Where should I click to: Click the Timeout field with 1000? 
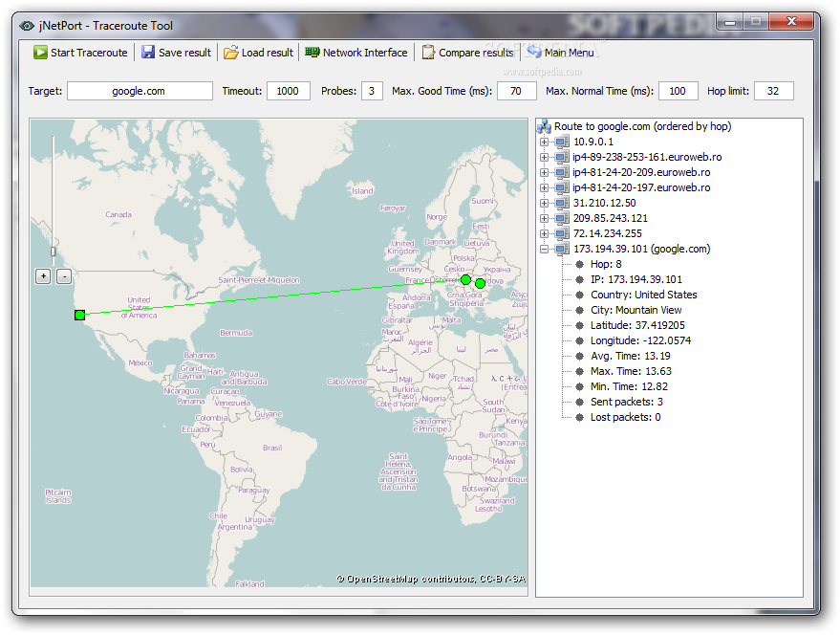(x=289, y=91)
